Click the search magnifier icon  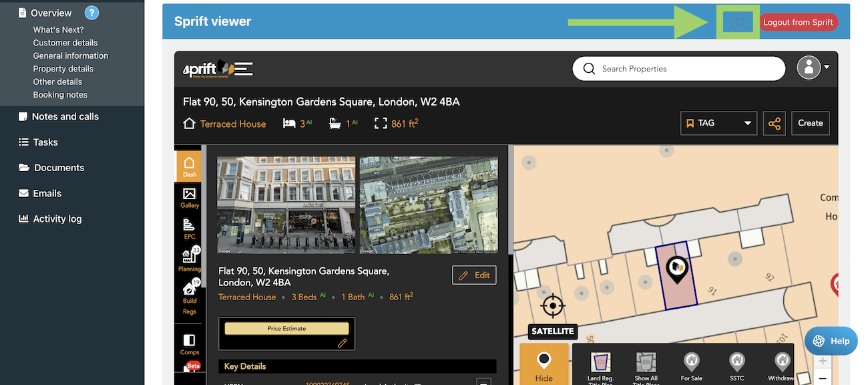click(589, 68)
